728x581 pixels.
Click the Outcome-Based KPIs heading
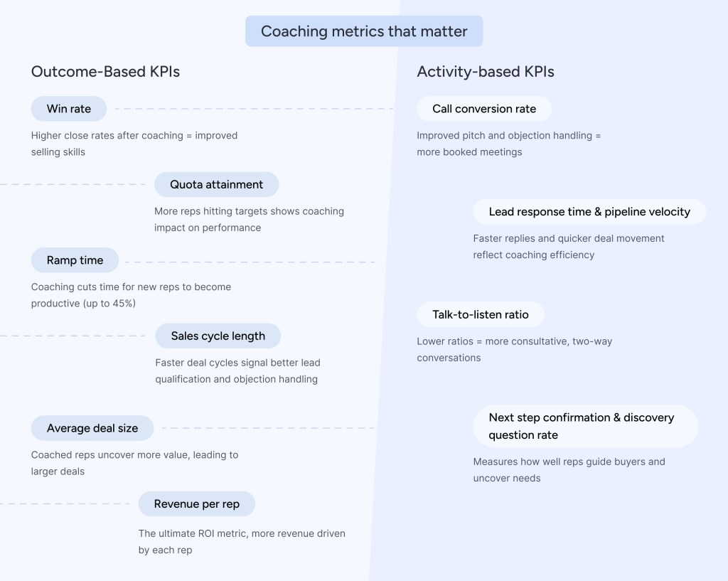[x=105, y=72]
